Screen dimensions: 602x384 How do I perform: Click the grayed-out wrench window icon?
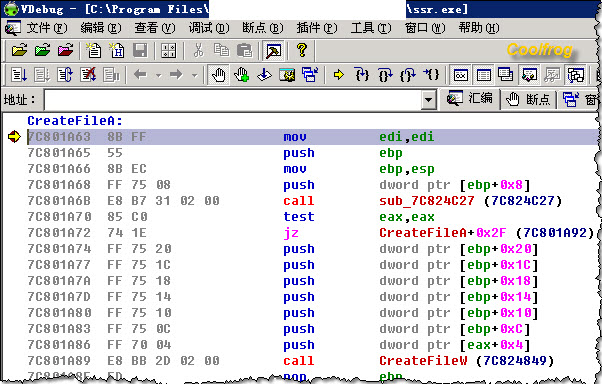coord(552,75)
